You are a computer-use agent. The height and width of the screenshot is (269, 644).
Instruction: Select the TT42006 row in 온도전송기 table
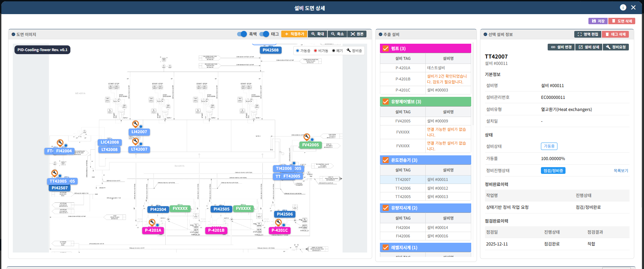click(x=425, y=188)
